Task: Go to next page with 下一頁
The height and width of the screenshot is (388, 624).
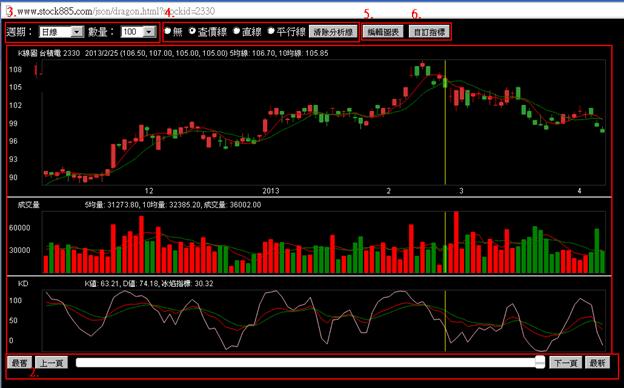Action: click(x=566, y=363)
